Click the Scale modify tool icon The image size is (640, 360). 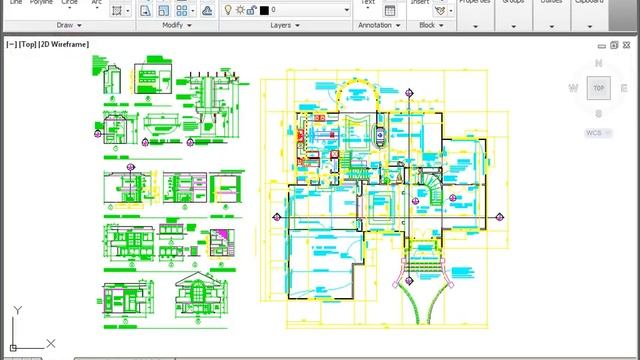click(164, 10)
